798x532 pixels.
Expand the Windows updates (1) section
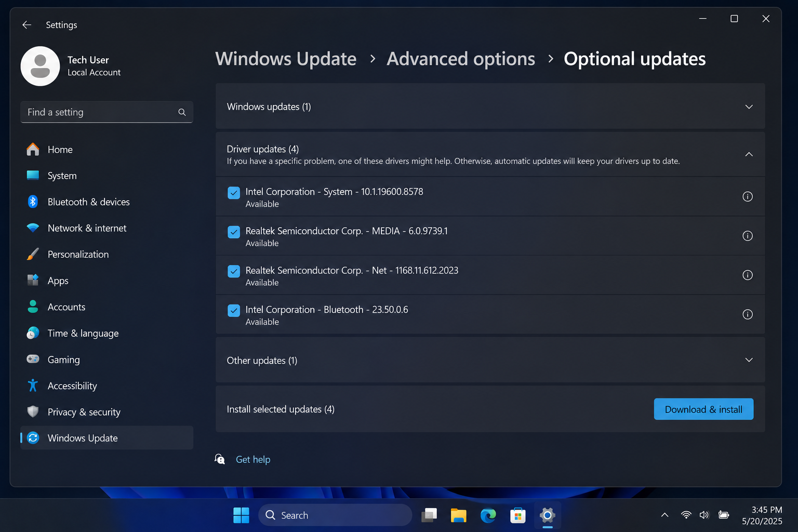749,107
